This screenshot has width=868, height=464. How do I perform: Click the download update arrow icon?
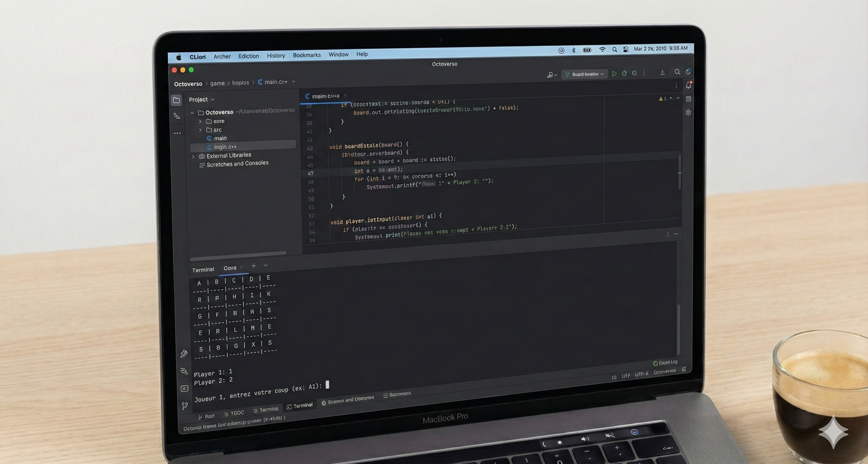pos(662,72)
